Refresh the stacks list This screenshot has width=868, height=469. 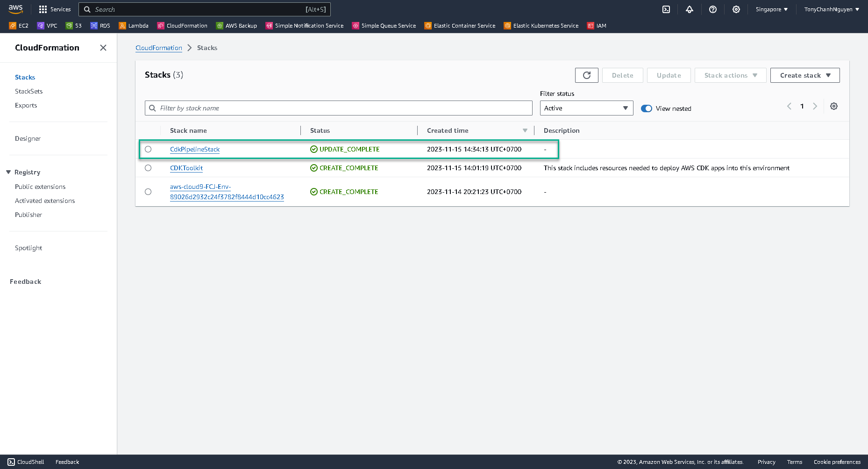[587, 75]
